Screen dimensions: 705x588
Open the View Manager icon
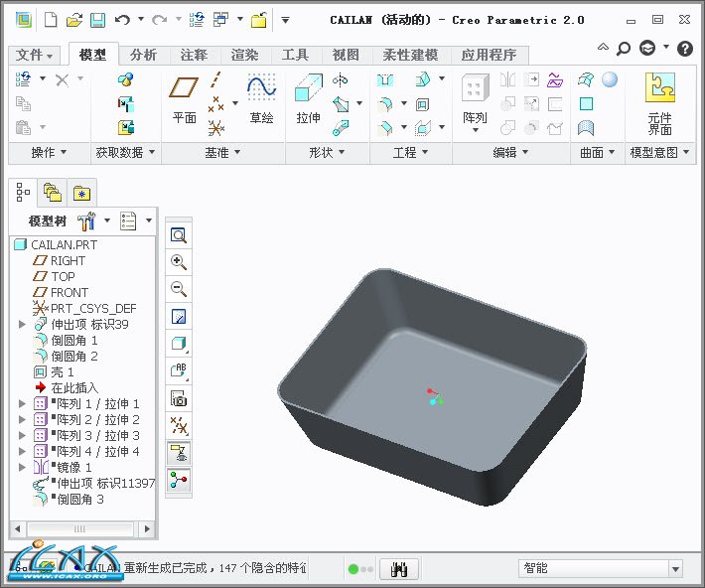(179, 398)
